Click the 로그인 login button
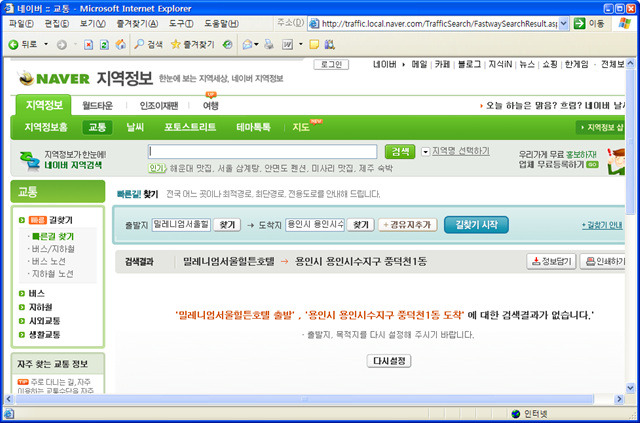Viewport: 640px width, 423px height. 331,65
